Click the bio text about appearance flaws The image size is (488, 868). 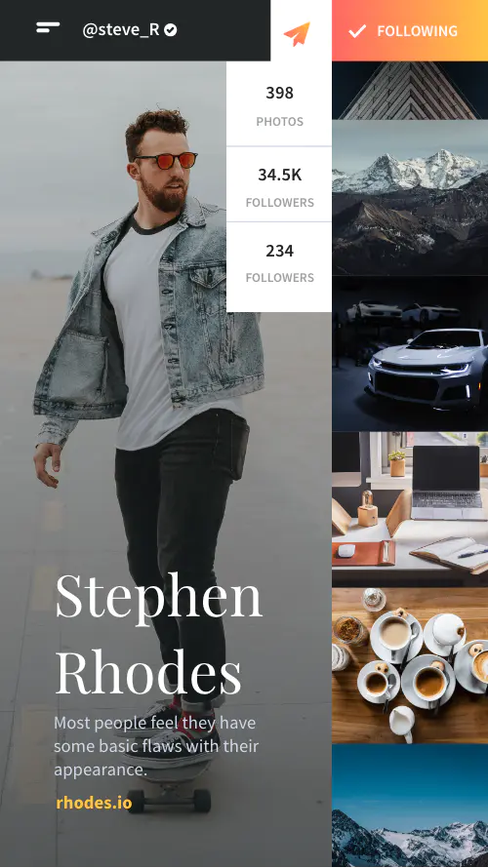[156, 746]
